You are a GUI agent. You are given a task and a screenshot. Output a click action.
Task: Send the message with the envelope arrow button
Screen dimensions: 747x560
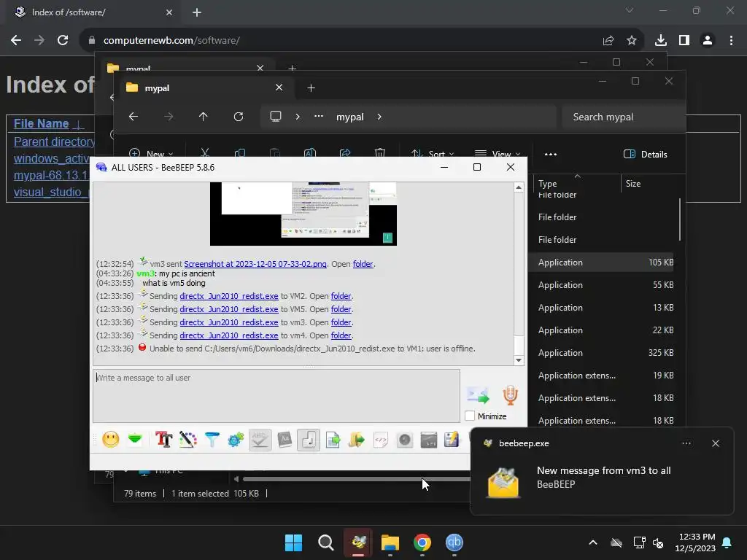[x=478, y=395]
